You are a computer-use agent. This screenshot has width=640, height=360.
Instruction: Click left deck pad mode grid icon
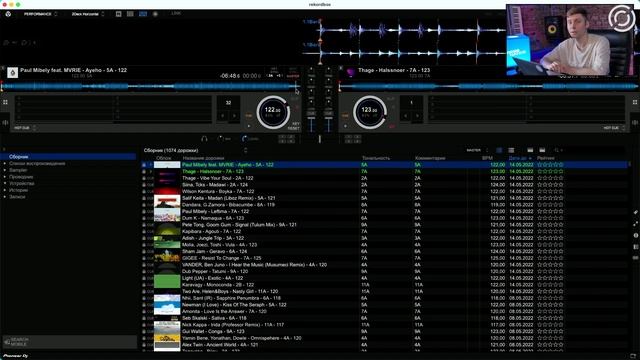point(5,102)
